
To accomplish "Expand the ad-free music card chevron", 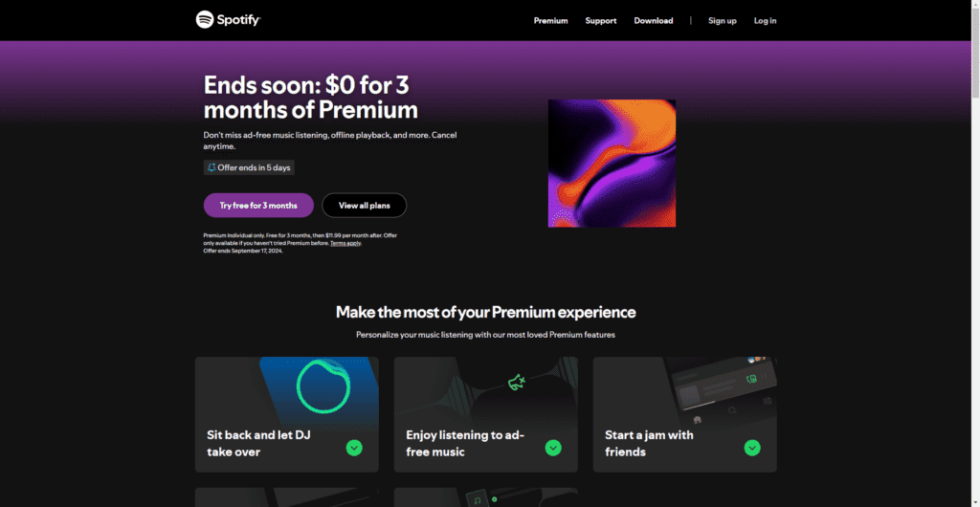I will pyautogui.click(x=553, y=448).
